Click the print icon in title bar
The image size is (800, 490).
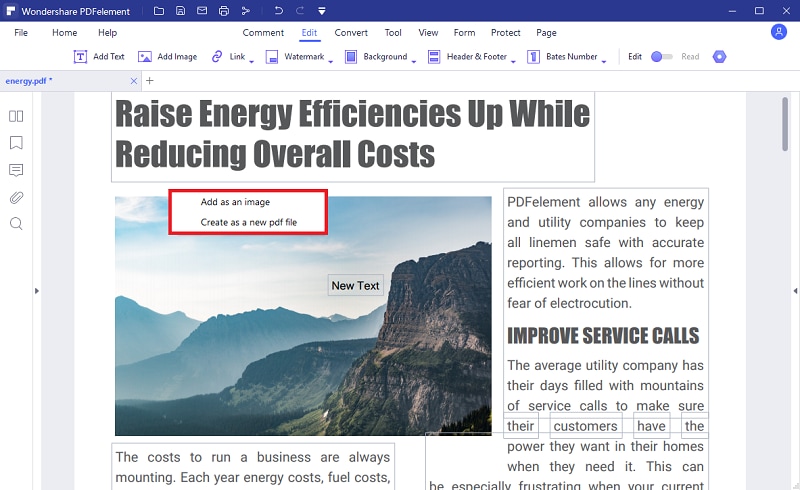(x=223, y=11)
